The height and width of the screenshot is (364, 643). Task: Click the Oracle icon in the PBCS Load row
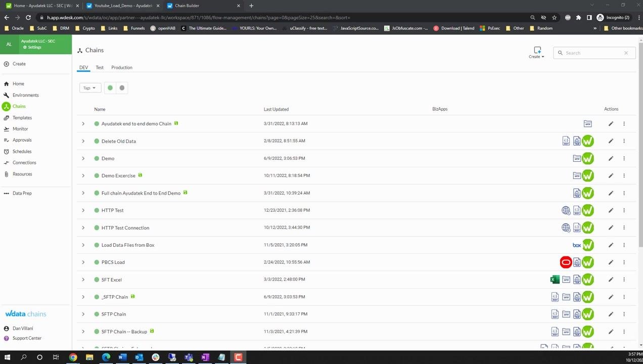pos(566,262)
